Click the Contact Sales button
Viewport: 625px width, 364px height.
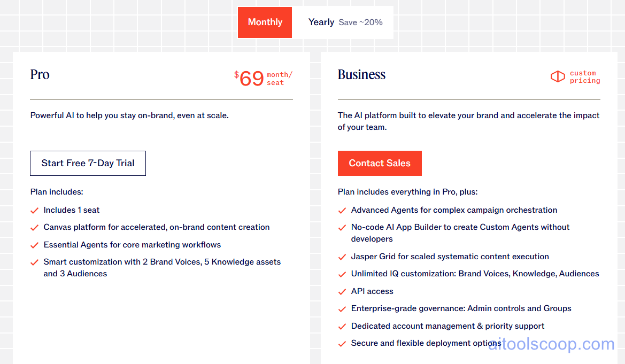click(x=380, y=163)
